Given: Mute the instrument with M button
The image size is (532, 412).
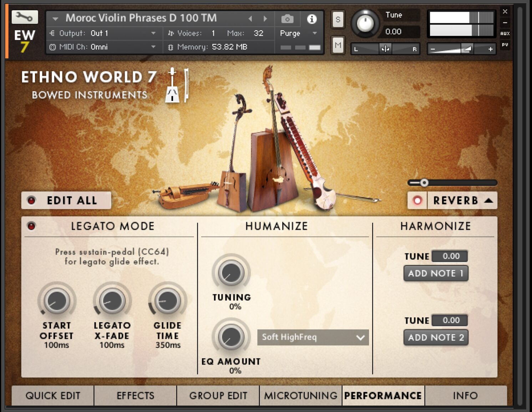Looking at the screenshot, I should 338,45.
